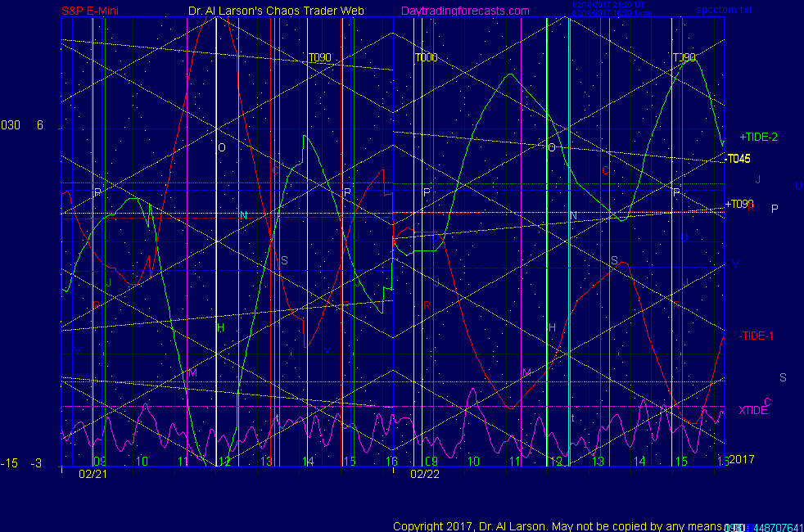Click the "030" axis value
804x532 pixels.
pyautogui.click(x=11, y=125)
